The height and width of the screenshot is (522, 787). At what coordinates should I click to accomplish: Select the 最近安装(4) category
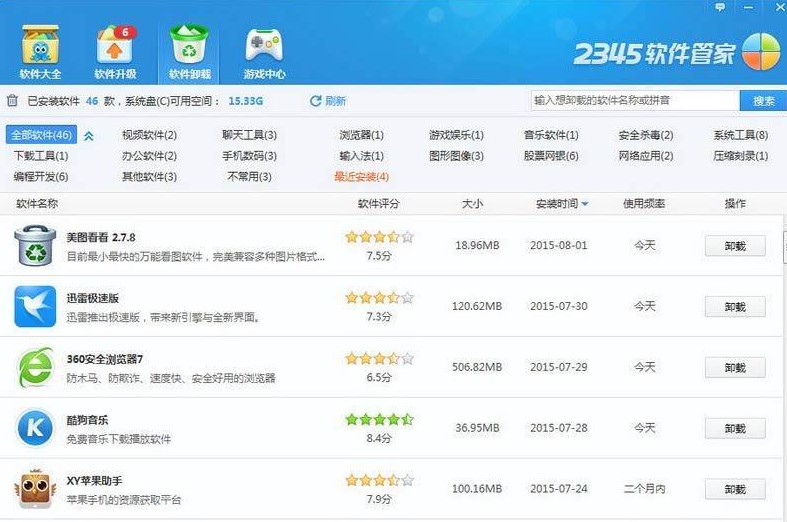point(361,177)
